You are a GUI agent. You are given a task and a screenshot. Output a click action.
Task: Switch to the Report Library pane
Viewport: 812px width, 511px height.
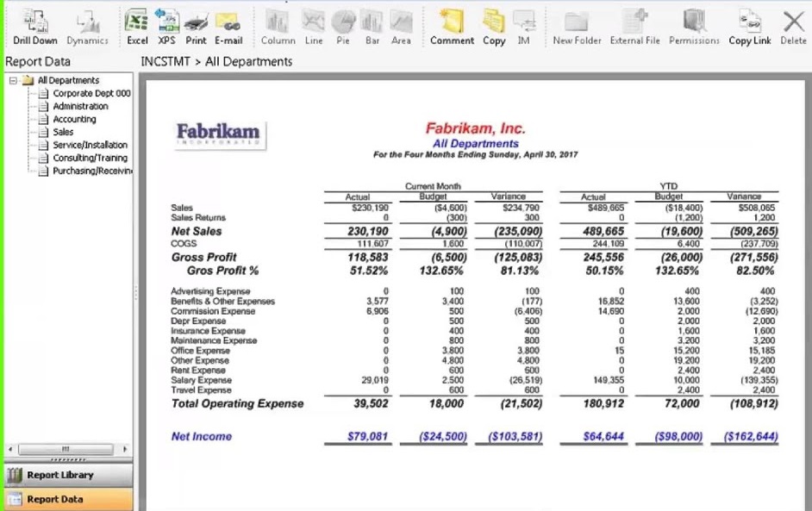[x=68, y=475]
